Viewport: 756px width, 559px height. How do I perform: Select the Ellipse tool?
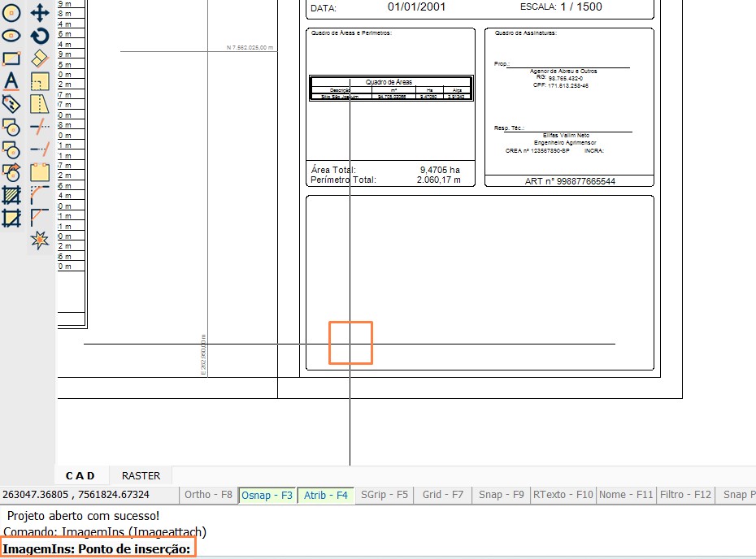pyautogui.click(x=10, y=35)
